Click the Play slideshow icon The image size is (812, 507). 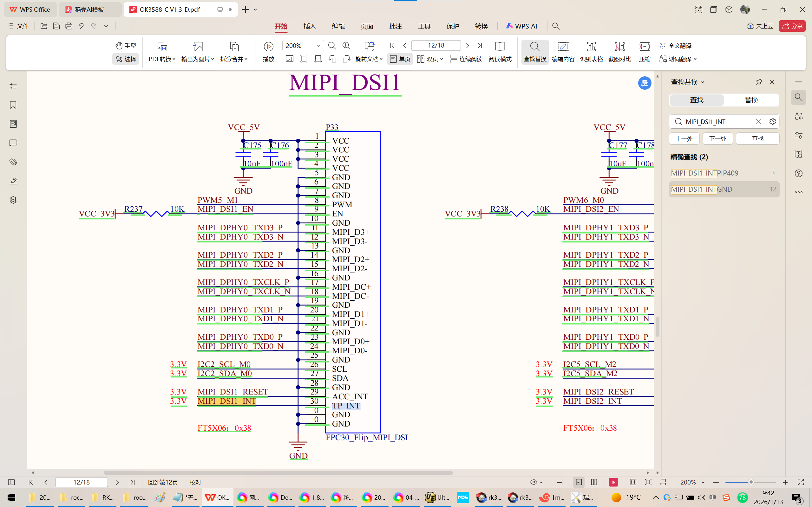tap(268, 46)
